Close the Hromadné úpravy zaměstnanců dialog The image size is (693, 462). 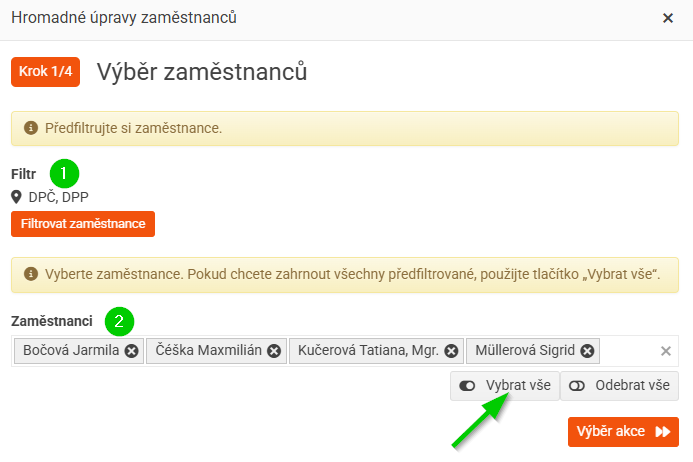(x=668, y=18)
